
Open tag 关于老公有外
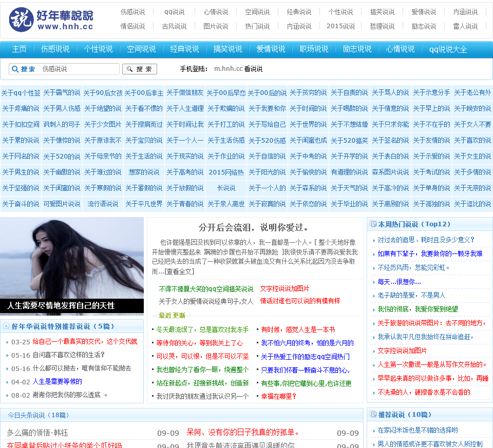pyautogui.click(x=472, y=93)
